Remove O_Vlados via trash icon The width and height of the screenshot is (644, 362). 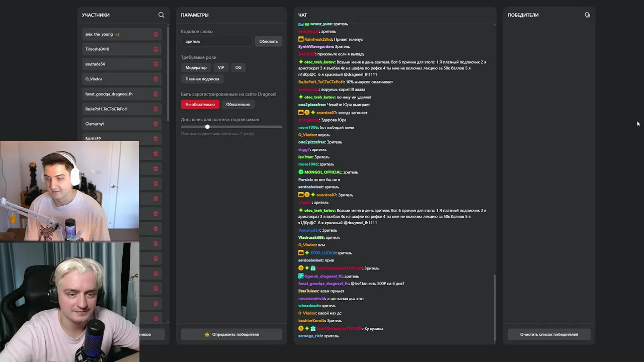[x=155, y=79]
